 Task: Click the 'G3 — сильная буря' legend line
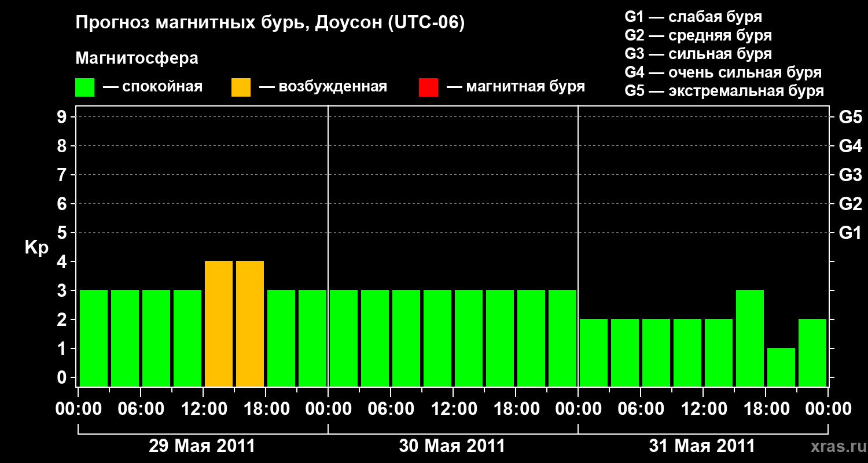[x=698, y=54]
